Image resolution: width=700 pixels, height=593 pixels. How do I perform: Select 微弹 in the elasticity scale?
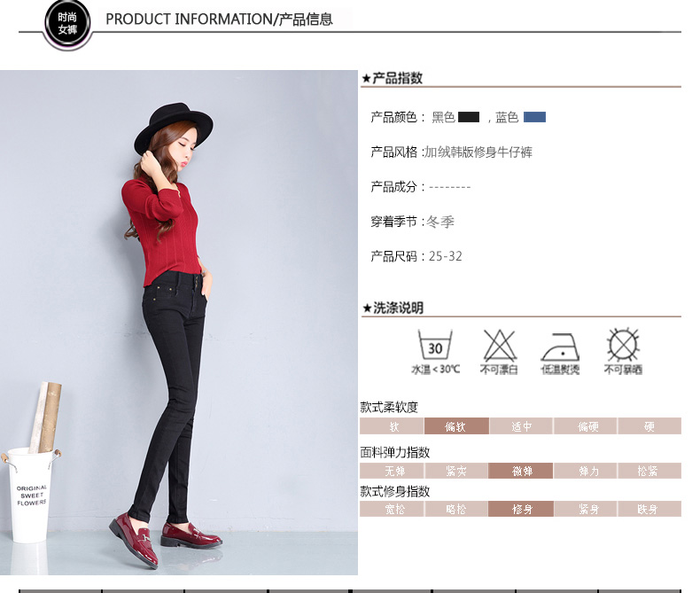click(521, 471)
